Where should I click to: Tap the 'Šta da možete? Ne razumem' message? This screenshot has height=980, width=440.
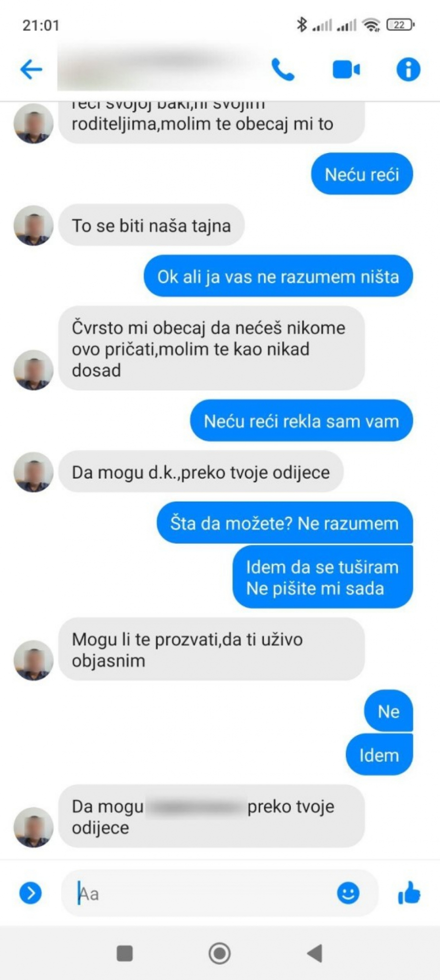pyautogui.click(x=285, y=523)
